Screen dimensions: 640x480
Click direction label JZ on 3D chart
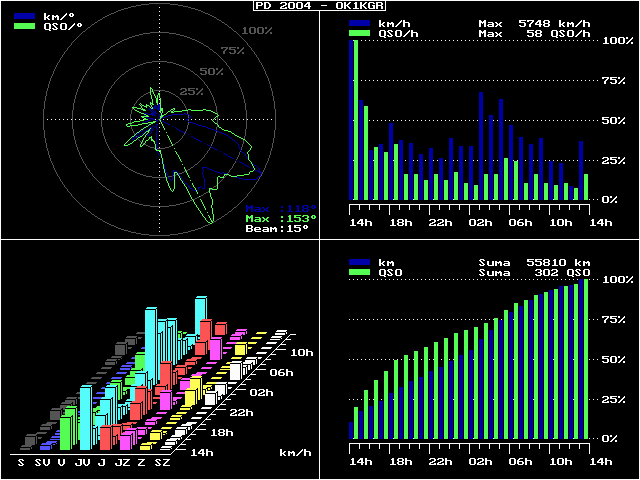tap(122, 463)
